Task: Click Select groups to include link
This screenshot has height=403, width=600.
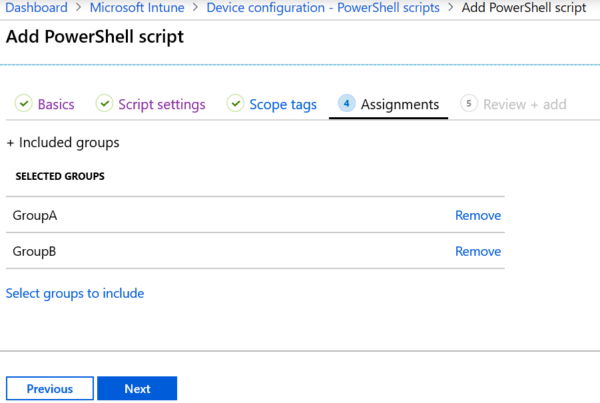Action: coord(75,293)
